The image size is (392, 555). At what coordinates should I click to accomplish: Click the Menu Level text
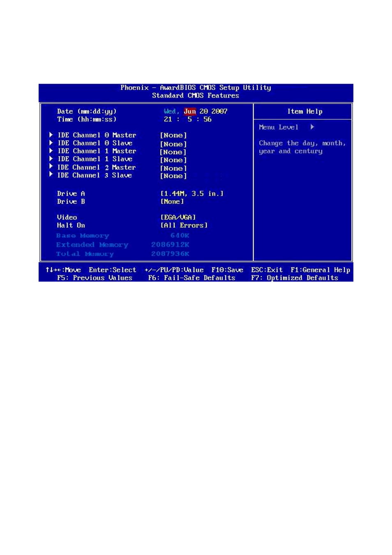coord(279,127)
